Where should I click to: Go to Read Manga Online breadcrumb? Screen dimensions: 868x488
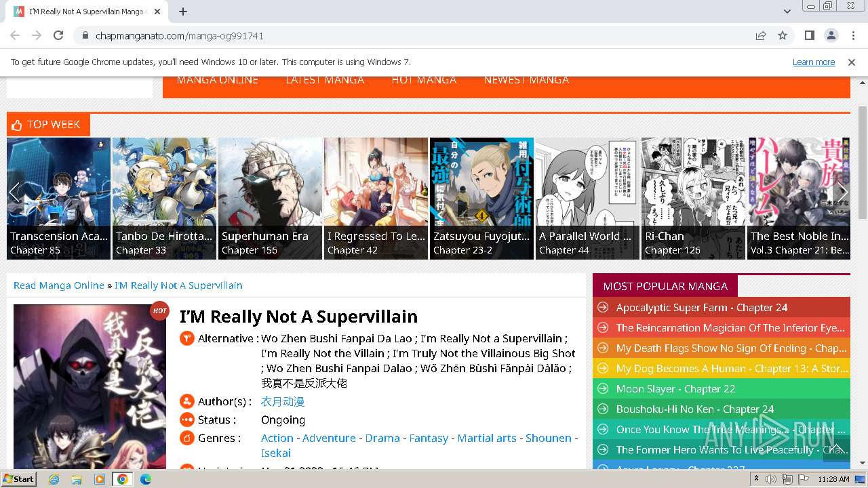coord(59,285)
